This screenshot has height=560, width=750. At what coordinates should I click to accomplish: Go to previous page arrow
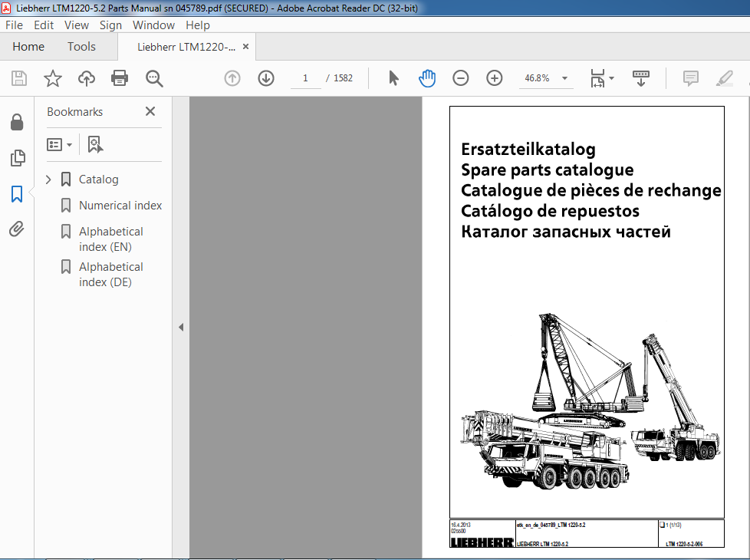(232, 78)
